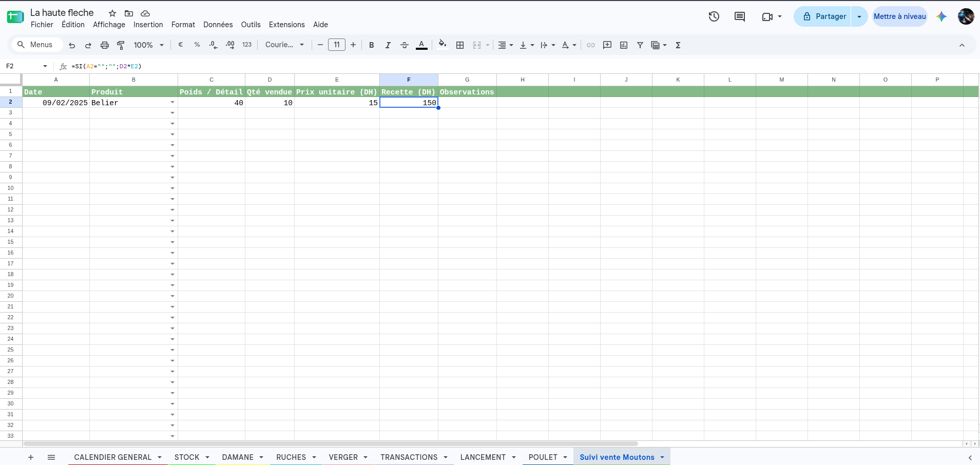Open the functions sigma icon

[678, 45]
